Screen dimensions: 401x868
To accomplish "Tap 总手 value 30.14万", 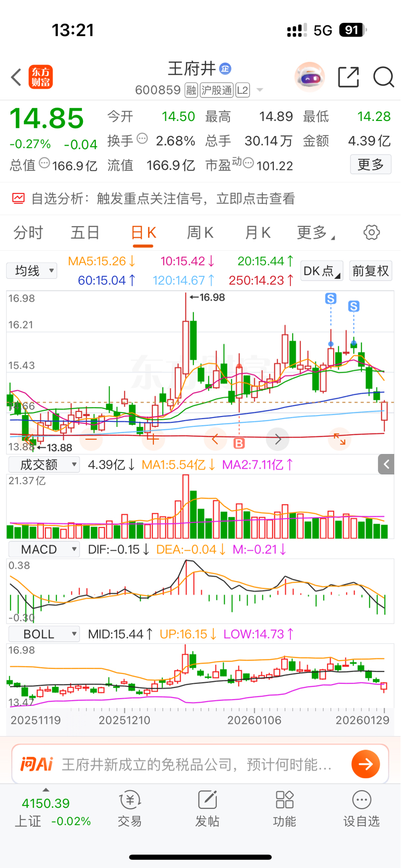I will tap(269, 141).
